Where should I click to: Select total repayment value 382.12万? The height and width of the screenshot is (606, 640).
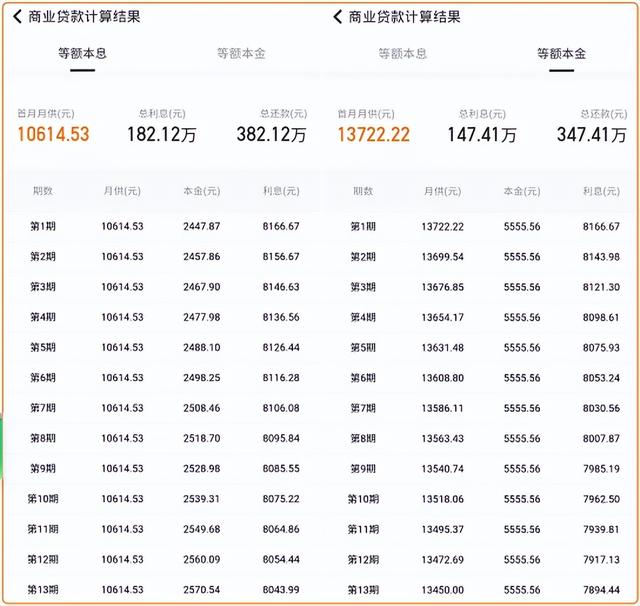(x=271, y=134)
